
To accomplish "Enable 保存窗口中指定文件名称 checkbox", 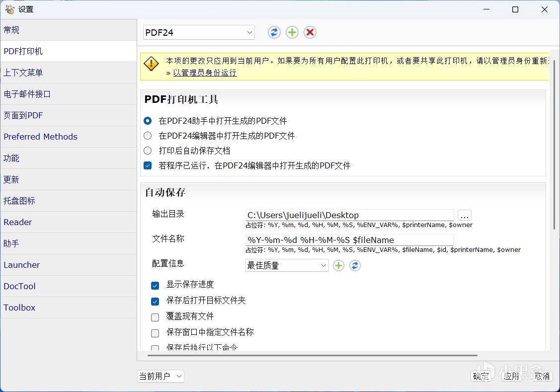I will [155, 333].
